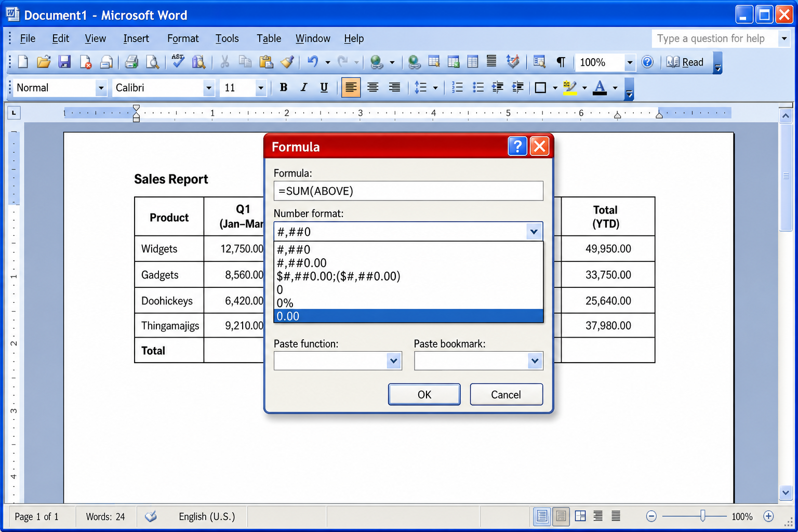Open the Format menu

point(183,38)
